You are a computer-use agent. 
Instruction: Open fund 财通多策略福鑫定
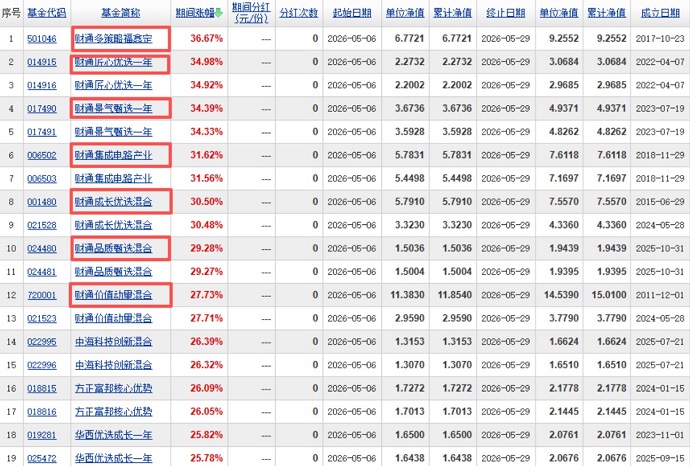[114, 39]
